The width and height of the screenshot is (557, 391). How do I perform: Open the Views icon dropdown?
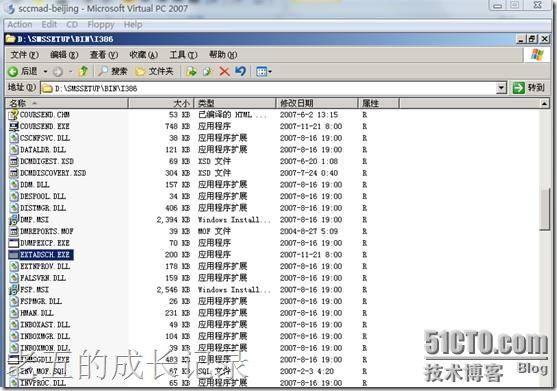click(x=264, y=72)
